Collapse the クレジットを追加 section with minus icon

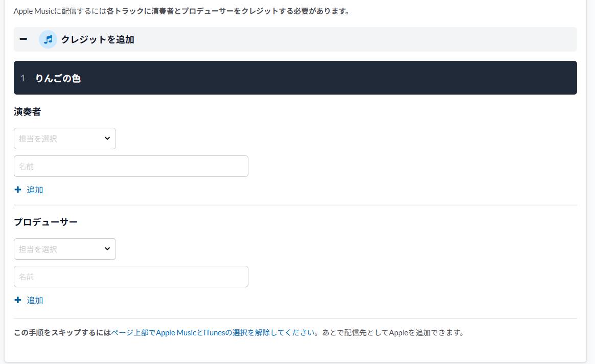coord(23,39)
